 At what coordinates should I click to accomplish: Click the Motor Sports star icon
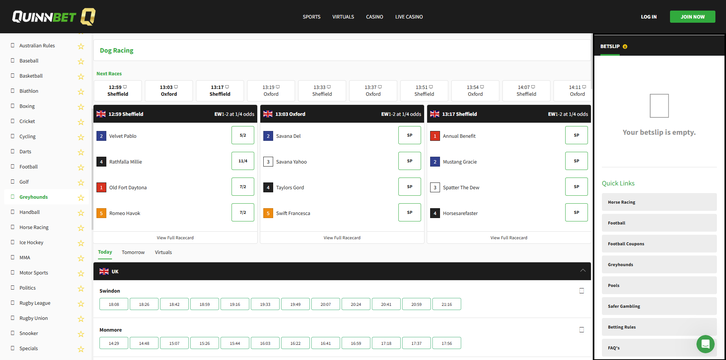click(x=81, y=273)
